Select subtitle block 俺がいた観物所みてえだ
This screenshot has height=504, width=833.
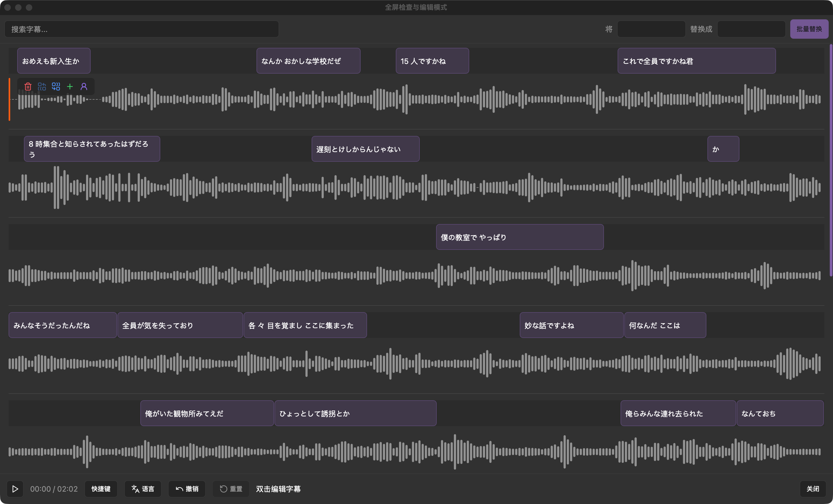pyautogui.click(x=207, y=413)
